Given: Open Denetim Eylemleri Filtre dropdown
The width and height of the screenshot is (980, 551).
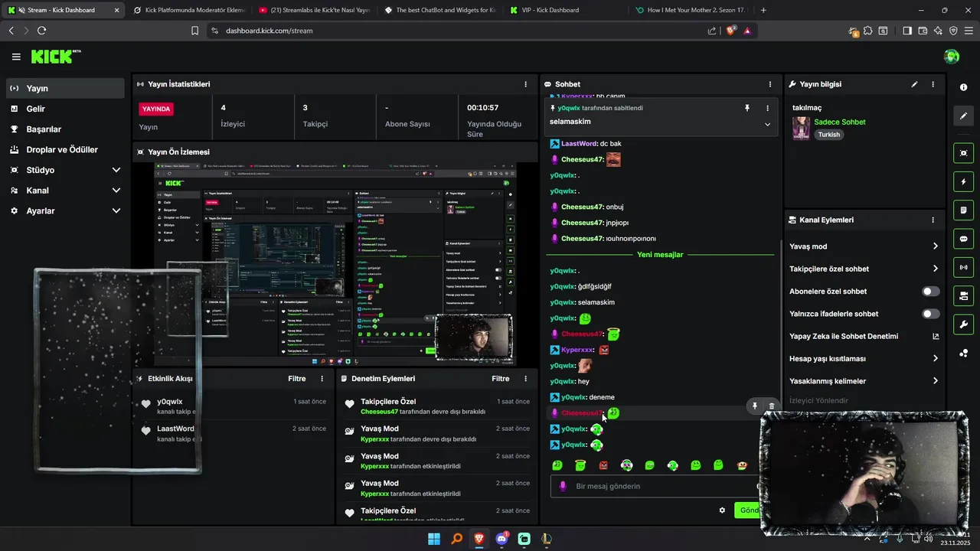Looking at the screenshot, I should tap(501, 379).
